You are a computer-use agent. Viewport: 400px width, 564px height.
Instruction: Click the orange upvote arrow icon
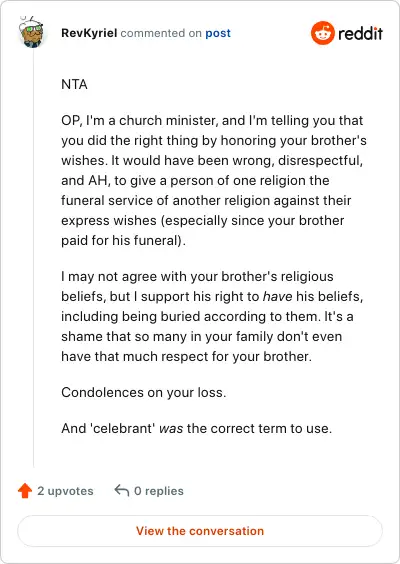point(25,491)
